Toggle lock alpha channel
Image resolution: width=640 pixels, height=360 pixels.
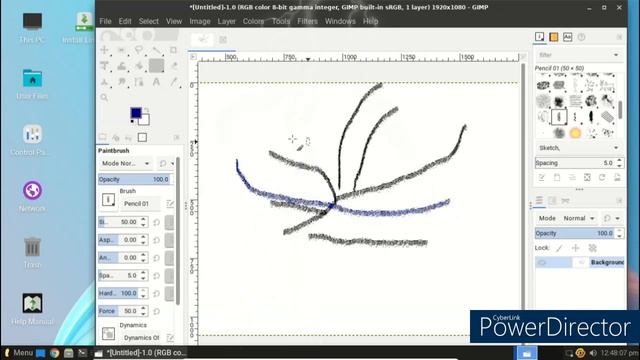point(593,248)
